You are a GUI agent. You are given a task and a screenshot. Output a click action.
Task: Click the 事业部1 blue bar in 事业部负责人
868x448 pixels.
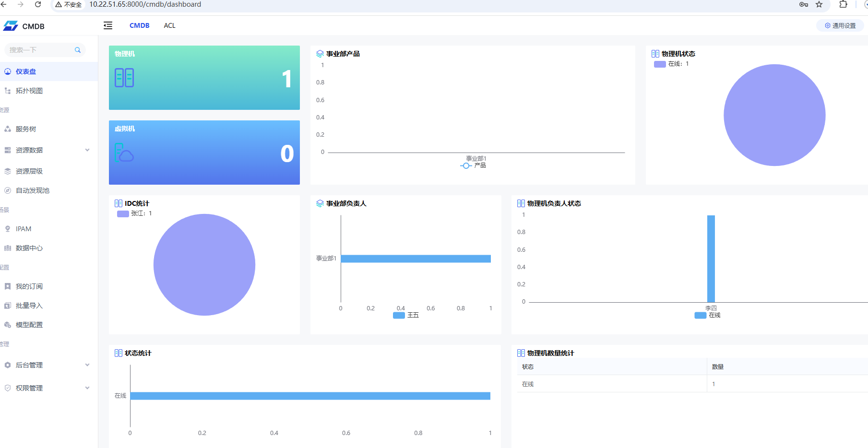tap(416, 259)
